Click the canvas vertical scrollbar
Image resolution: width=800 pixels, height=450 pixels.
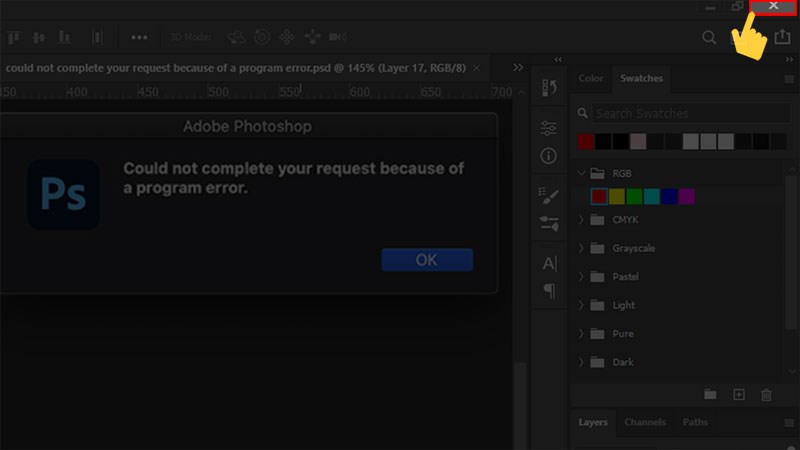[x=520, y=406]
